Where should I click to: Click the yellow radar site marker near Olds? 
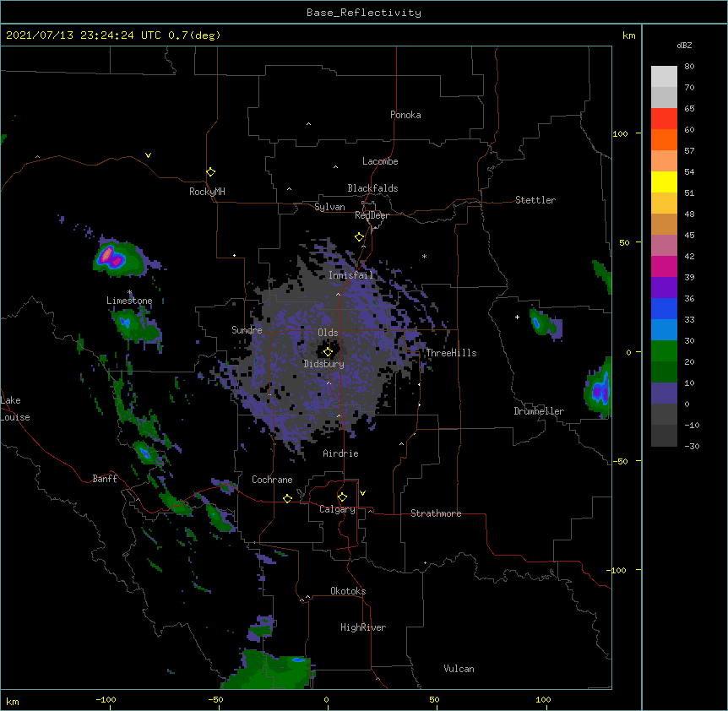[328, 352]
